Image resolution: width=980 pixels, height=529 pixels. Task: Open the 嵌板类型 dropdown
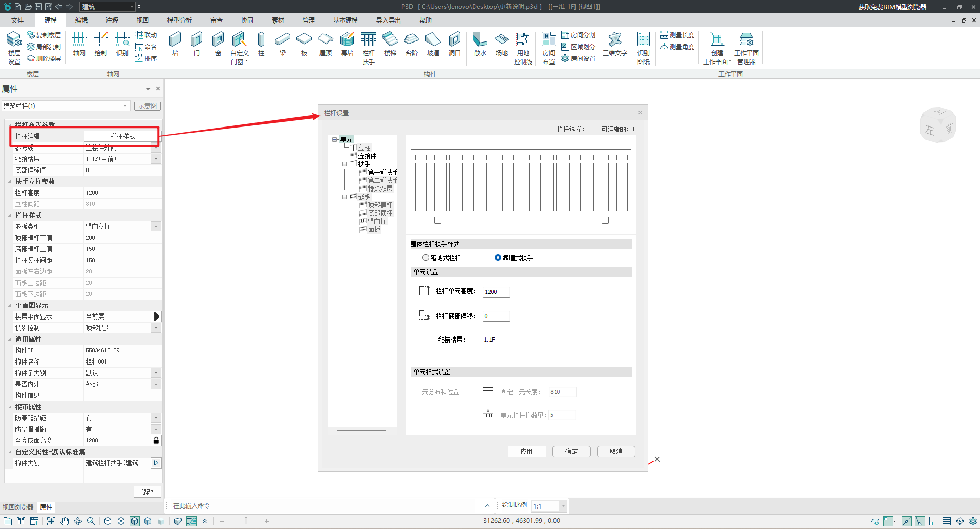tap(156, 226)
